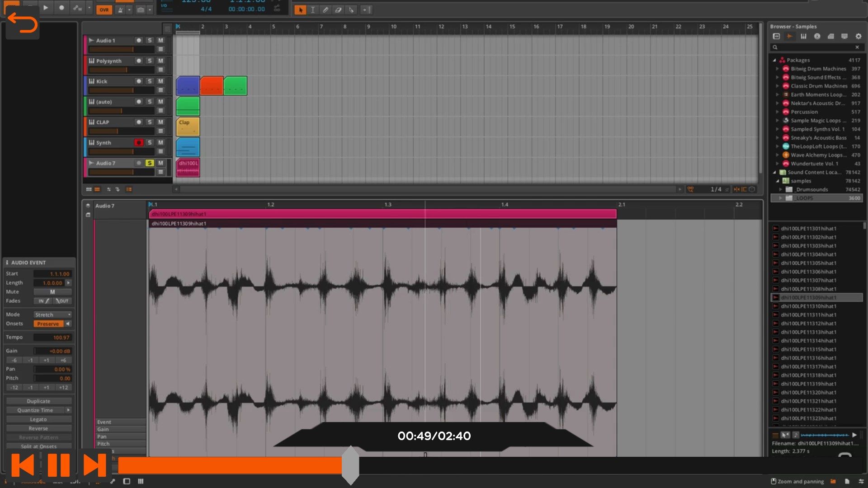Play the sample preview in browser
This screenshot has width=868, height=488.
click(854, 435)
